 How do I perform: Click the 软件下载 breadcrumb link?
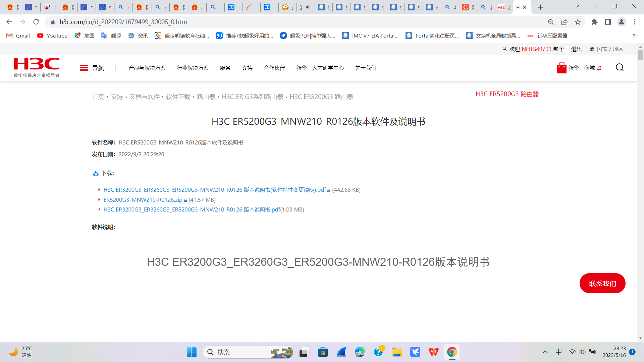178,97
